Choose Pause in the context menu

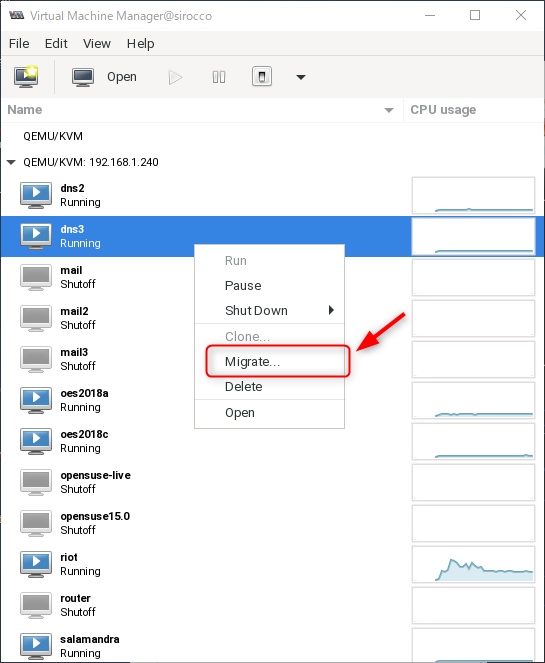(x=269, y=286)
